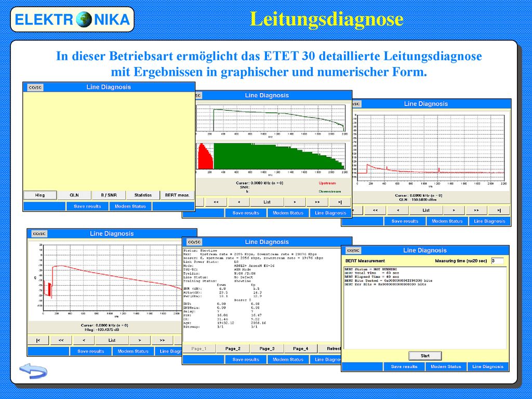Click CO/SC in the Hlog graph window
This screenshot has width=532, height=399.
coord(39,234)
